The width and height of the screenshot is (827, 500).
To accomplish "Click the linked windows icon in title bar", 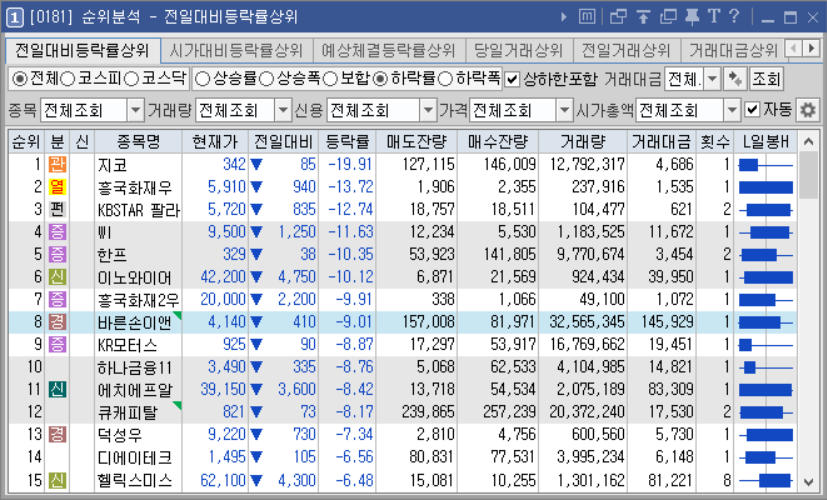I will click(x=618, y=17).
